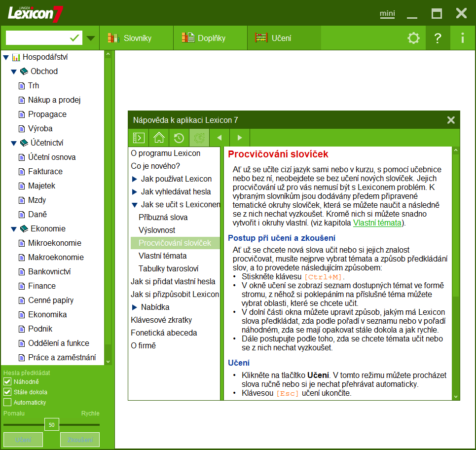Collapse the Hospodářství tree node
The image size is (476, 450).
[6, 57]
